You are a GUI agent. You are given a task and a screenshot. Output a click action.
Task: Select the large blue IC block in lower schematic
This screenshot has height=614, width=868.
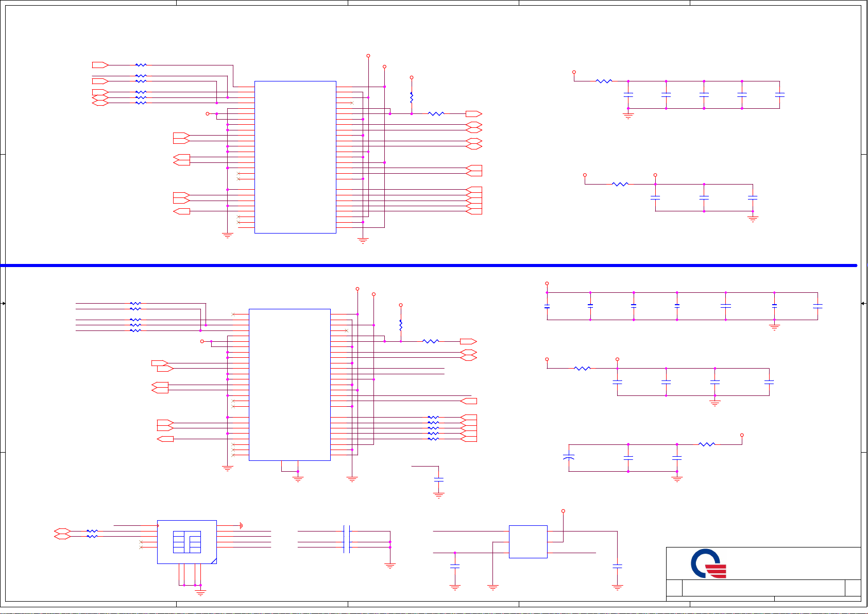(290, 385)
